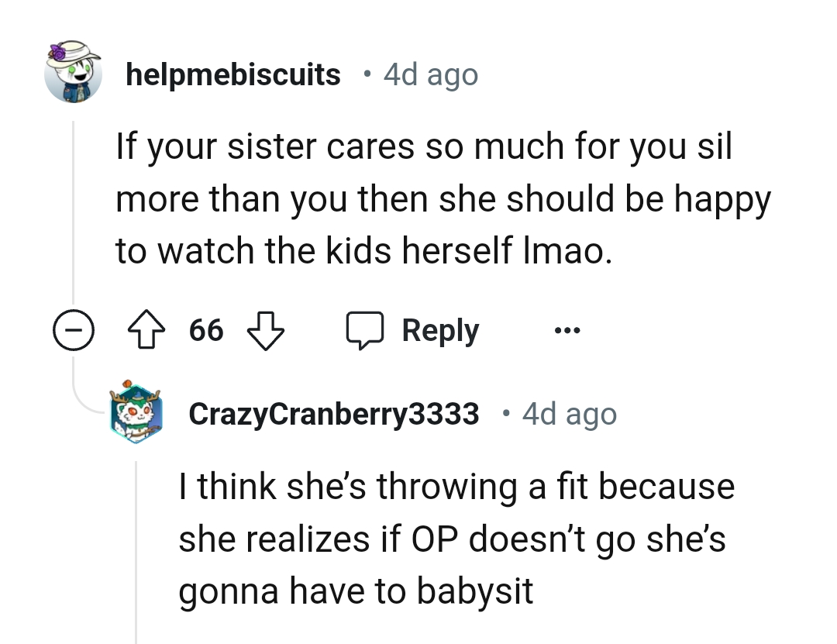Click helpmebiscuits' avatar
Image resolution: width=837 pixels, height=644 pixels.
(x=74, y=74)
